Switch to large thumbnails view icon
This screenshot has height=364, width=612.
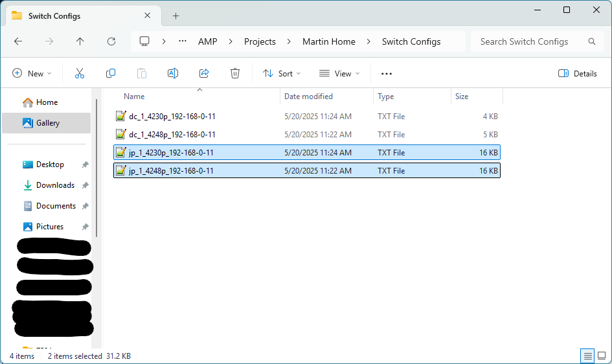[602, 356]
